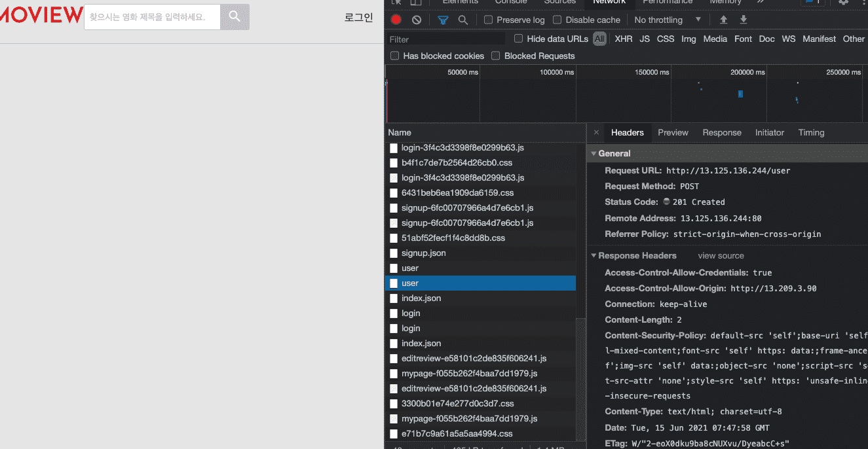Click the movie search magnifier button
This screenshot has height=449, width=868.
pyautogui.click(x=235, y=17)
